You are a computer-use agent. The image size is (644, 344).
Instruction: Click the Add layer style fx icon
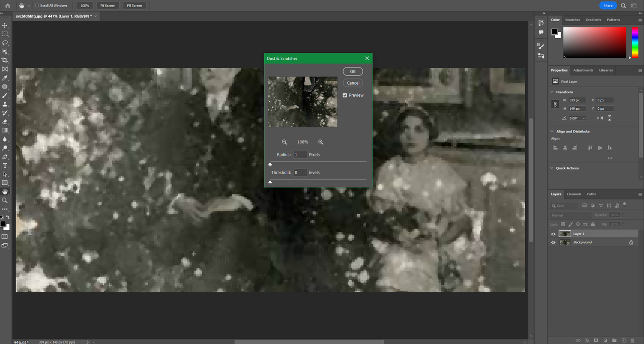click(587, 340)
